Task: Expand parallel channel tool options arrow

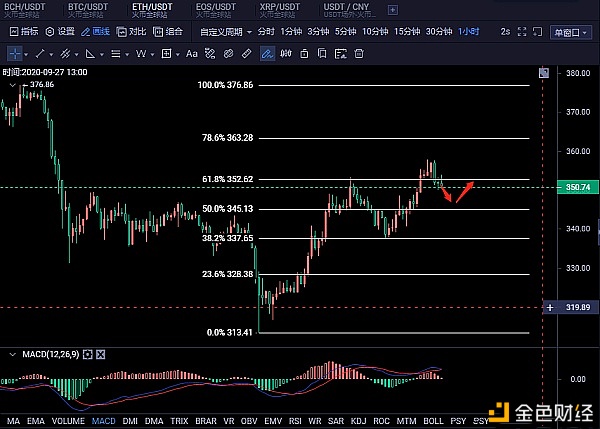Action: tap(77, 55)
